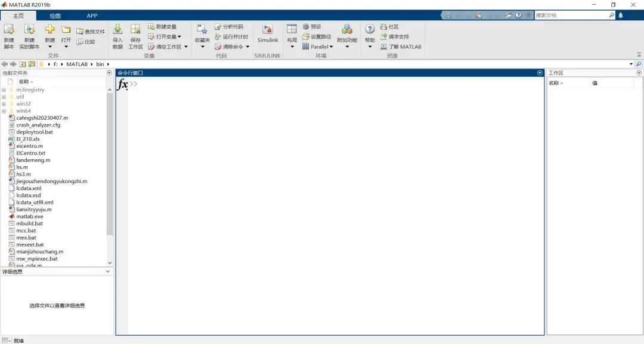Go forward with the folder forward arrow
644x344 pixels.
click(13, 64)
